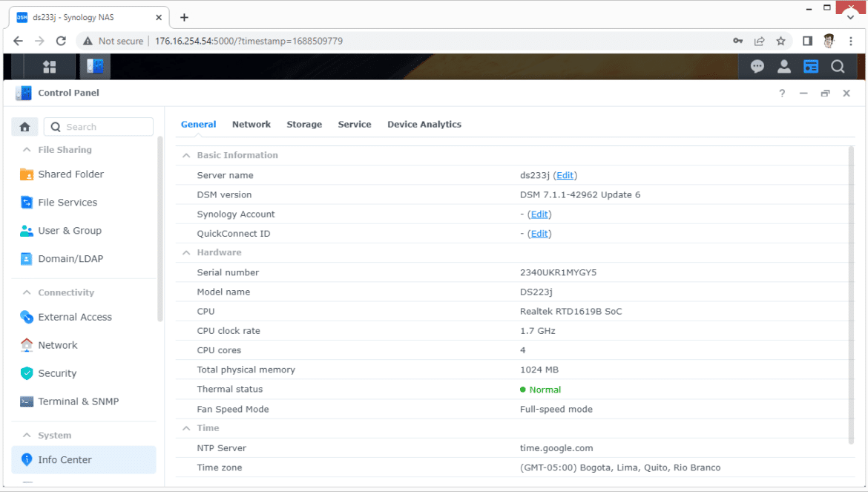Click the sidebar vertical scrollbar
Image resolution: width=868 pixels, height=492 pixels.
pos(160,229)
